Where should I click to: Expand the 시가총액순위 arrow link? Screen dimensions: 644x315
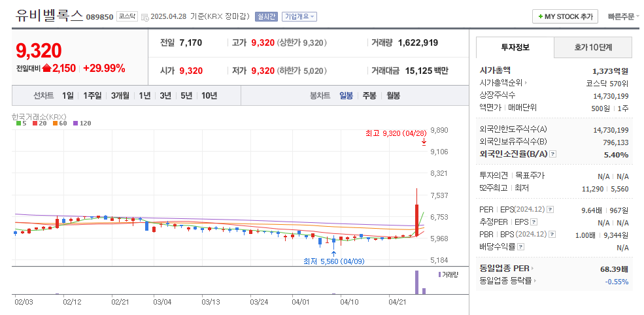tap(526, 83)
